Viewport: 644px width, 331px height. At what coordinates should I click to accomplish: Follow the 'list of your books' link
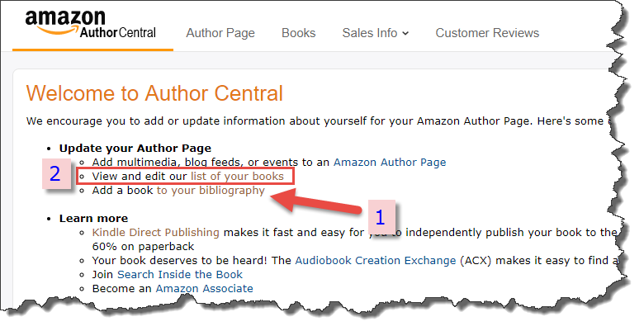238,177
